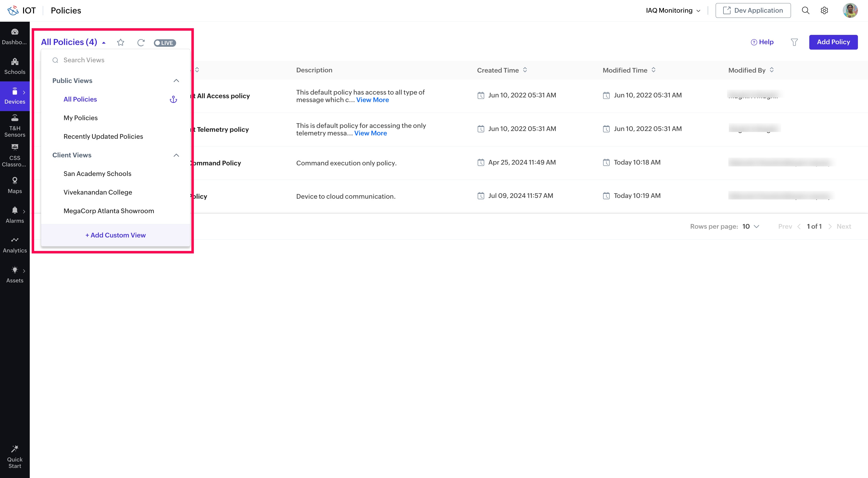
Task: Mark current view as favorite with star icon
Action: pyautogui.click(x=120, y=42)
